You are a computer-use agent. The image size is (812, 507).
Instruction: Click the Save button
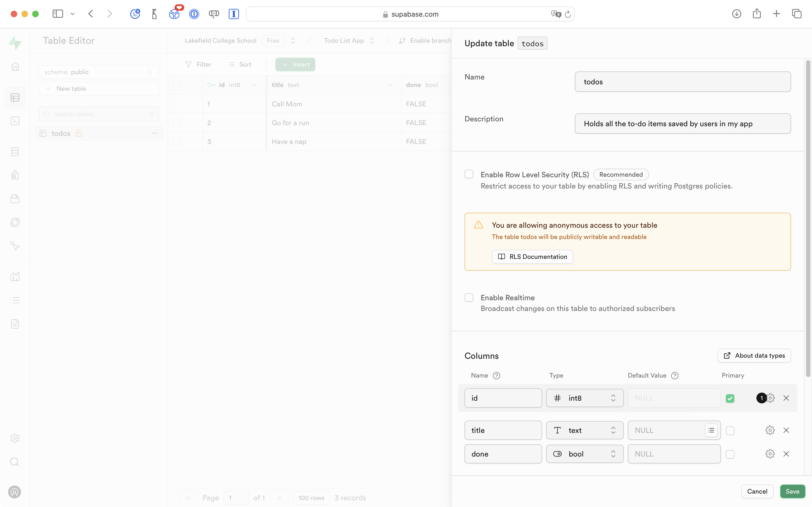point(792,491)
